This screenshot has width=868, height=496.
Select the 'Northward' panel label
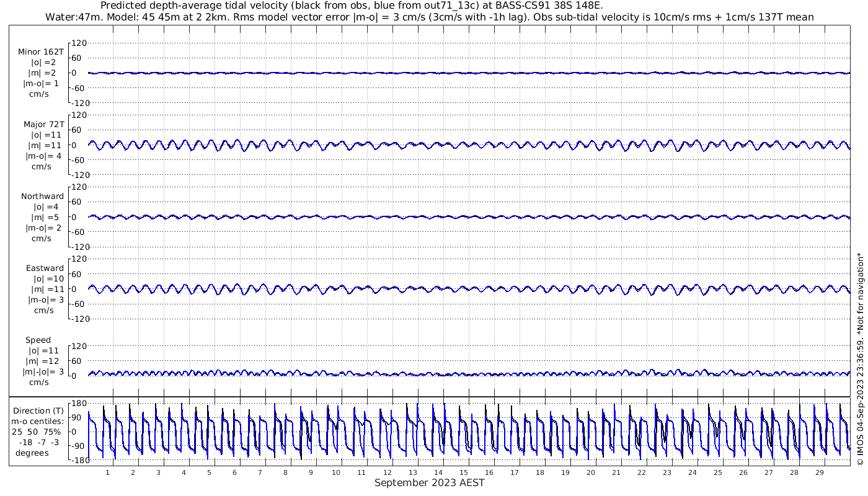pos(42,196)
